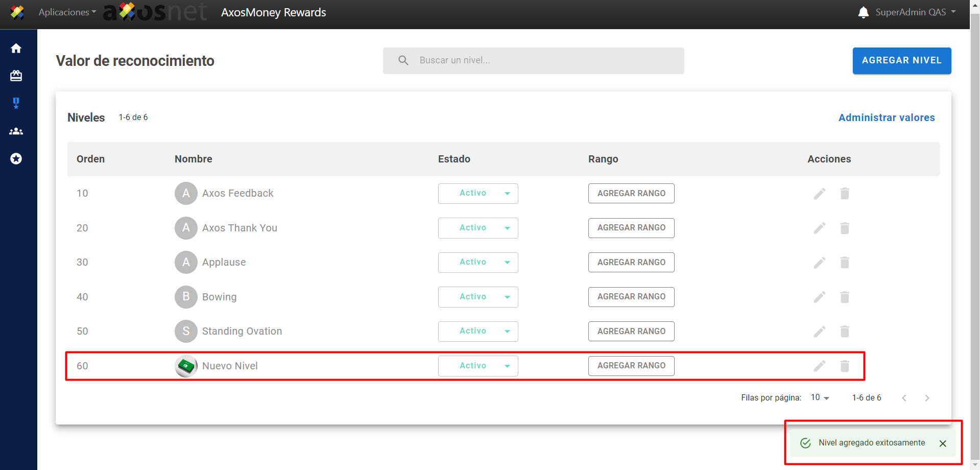
Task: Delete the Bowing level
Action: [x=844, y=297]
